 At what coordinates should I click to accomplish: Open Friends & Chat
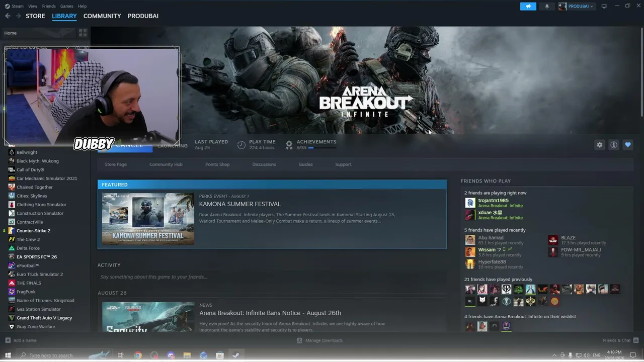(620, 340)
